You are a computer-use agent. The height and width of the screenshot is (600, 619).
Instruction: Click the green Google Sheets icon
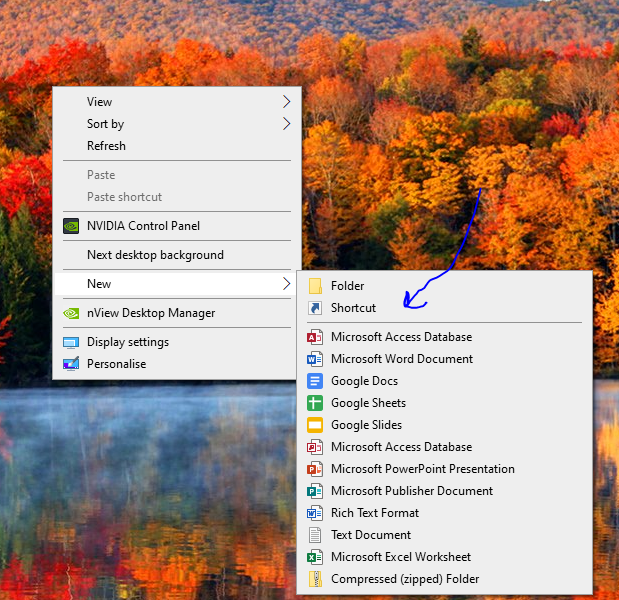click(x=315, y=403)
